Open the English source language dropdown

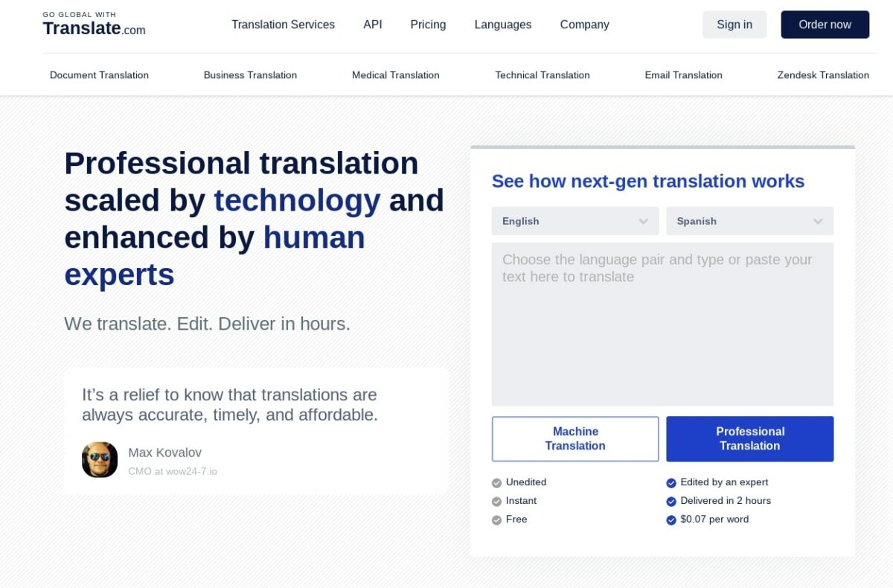pos(574,221)
